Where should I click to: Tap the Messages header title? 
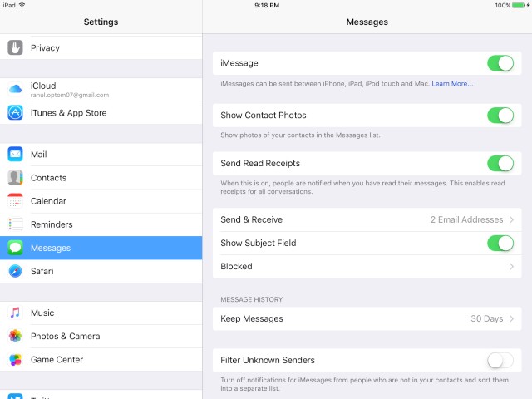click(367, 22)
